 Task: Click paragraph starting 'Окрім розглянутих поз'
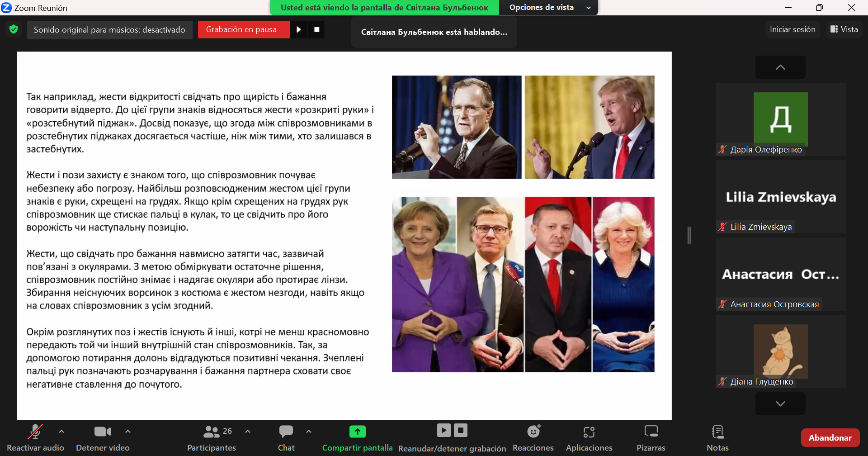[198, 358]
